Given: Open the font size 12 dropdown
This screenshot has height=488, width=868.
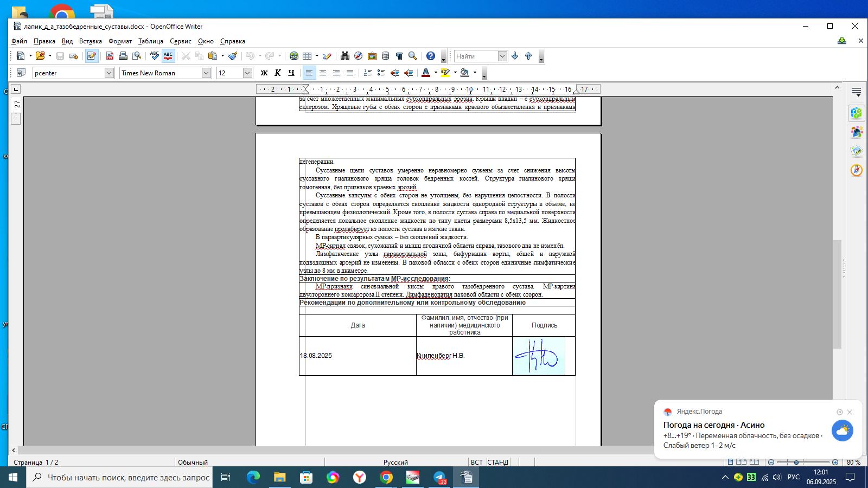Looking at the screenshot, I should (x=247, y=73).
